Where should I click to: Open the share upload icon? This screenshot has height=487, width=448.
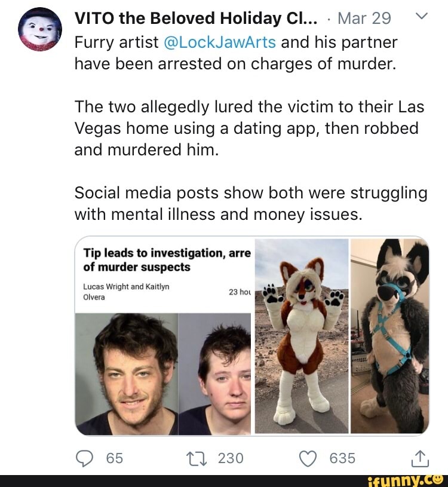(420, 459)
